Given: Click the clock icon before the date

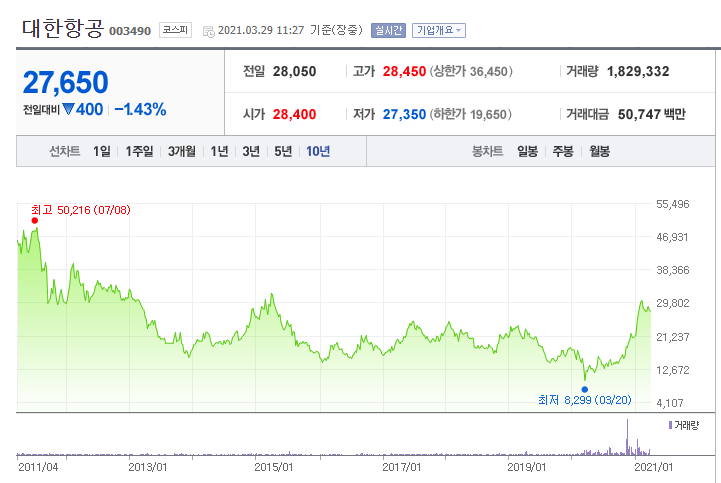Looking at the screenshot, I should point(209,32).
